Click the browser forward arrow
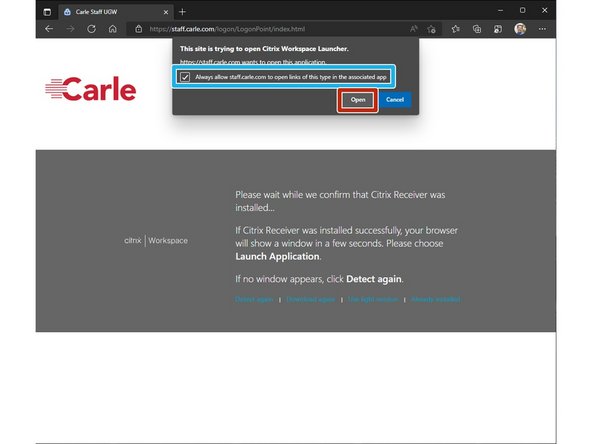 tap(70, 29)
